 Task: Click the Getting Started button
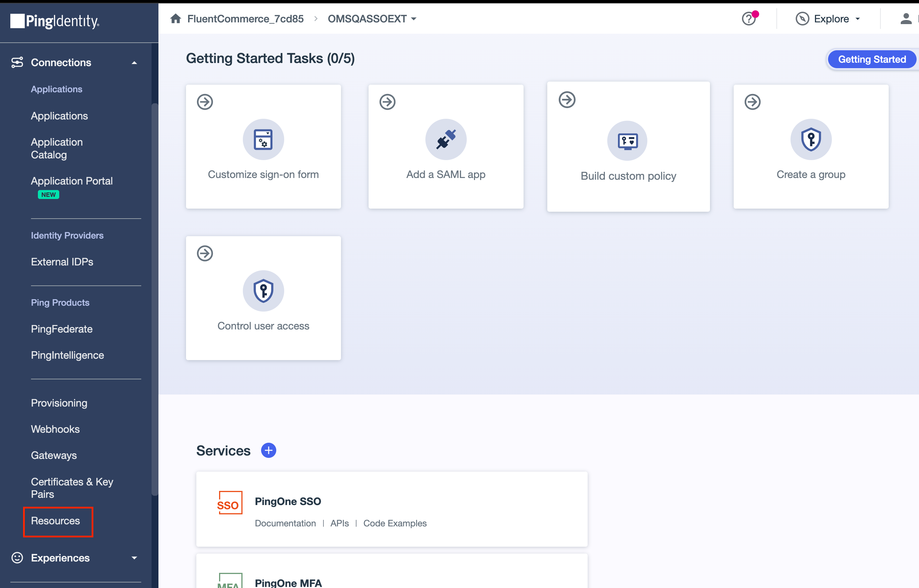(x=871, y=59)
